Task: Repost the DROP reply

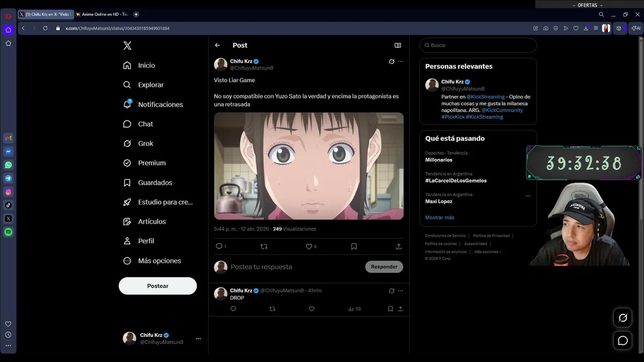Action: pos(272,309)
